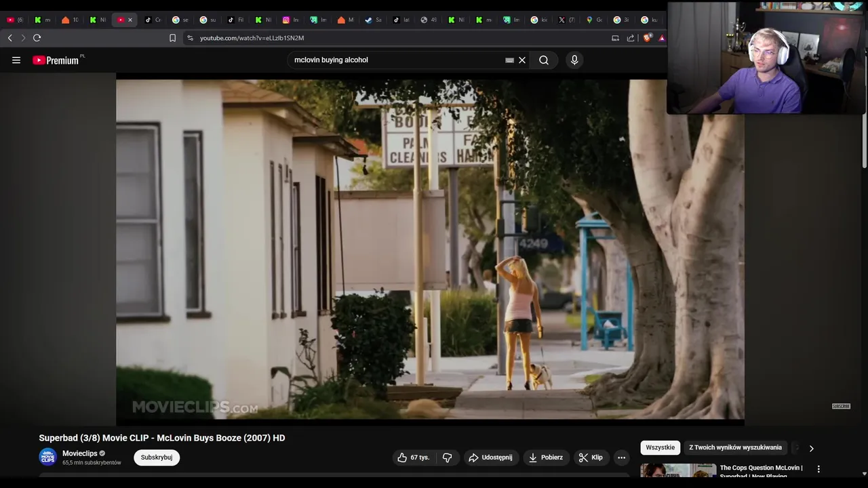Open the YouTube hamburger guide menu
868x488 pixels.
pos(16,60)
